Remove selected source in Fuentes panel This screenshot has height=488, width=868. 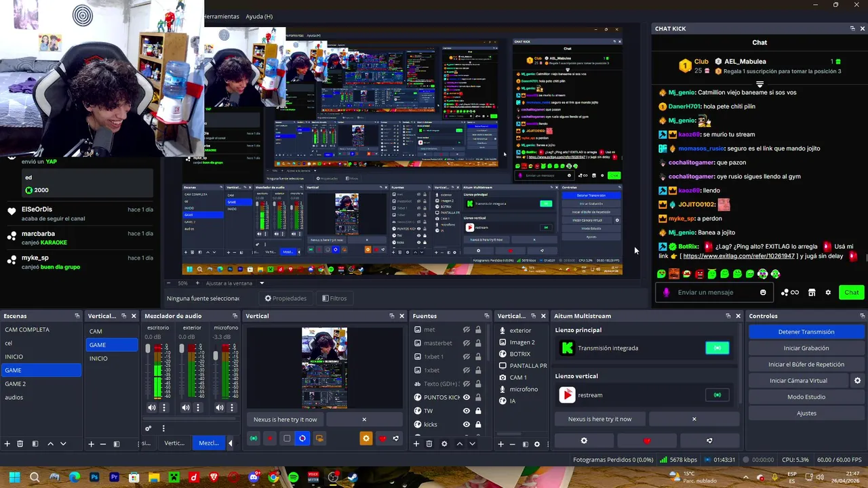[429, 444]
